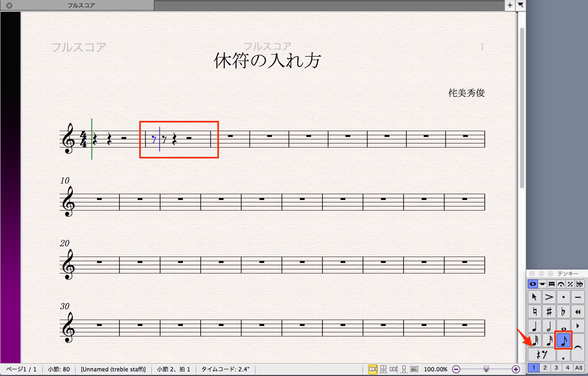Viewport: 588px width, 376px height.
Task: Select voice 1 on the keypad
Action: coord(533,368)
